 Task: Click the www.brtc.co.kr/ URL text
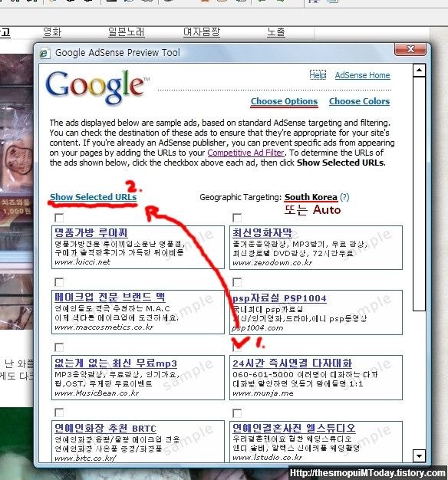tap(85, 458)
